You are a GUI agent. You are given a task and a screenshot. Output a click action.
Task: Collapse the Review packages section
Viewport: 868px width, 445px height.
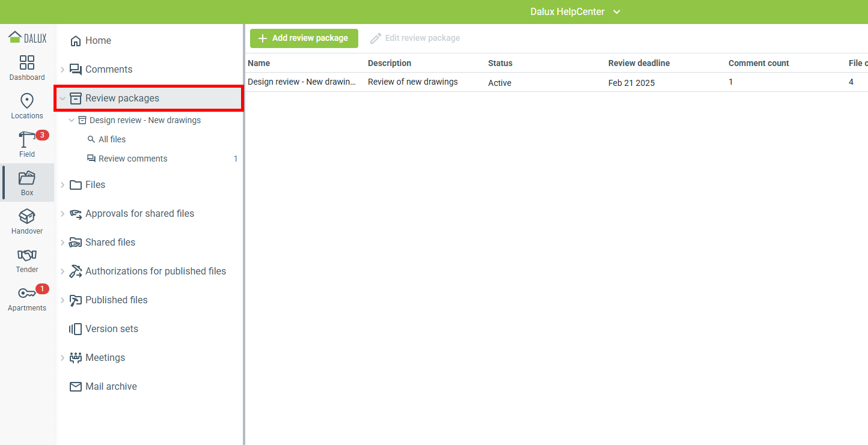(63, 98)
